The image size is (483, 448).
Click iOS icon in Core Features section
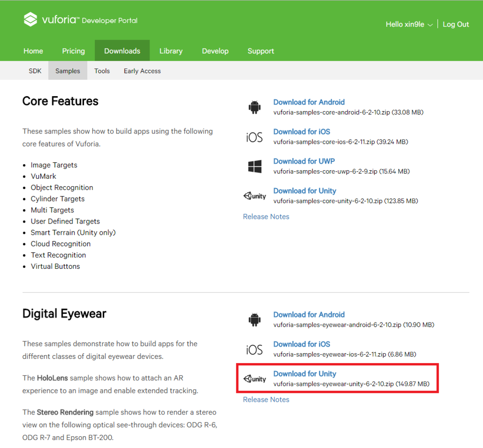click(254, 137)
